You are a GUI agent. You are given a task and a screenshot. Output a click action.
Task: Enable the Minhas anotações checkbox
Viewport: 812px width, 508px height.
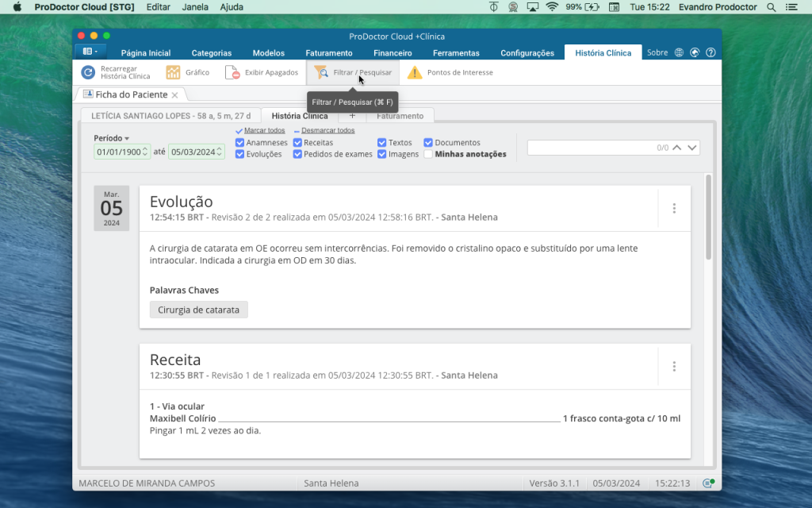tap(428, 154)
